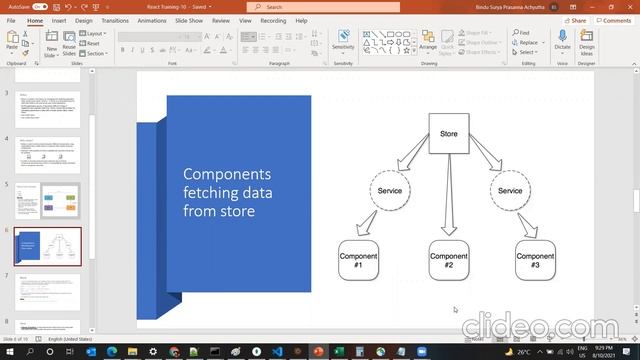
Task: Switch to the Insert tab
Action: coord(59,20)
